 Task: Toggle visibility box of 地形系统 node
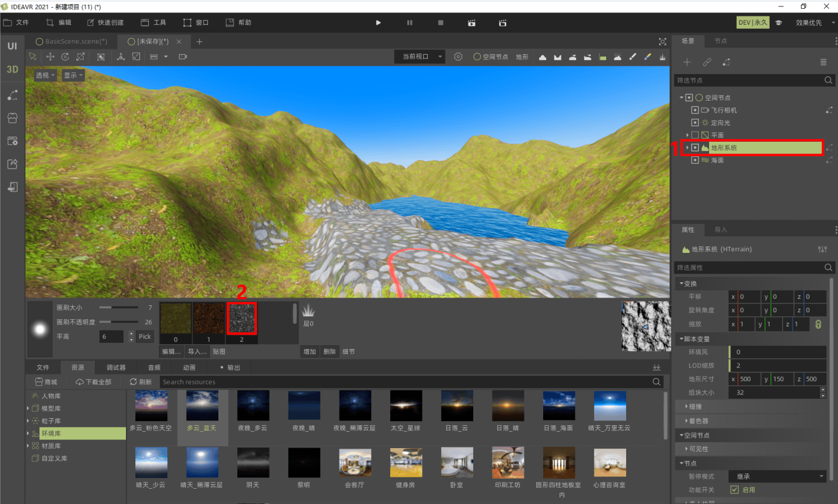[694, 148]
